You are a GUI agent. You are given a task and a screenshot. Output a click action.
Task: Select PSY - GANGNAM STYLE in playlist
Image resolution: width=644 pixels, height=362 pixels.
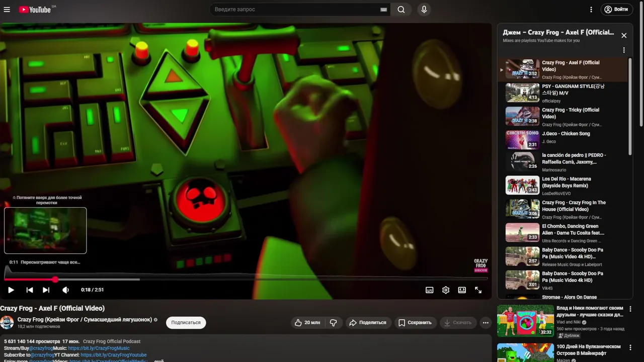[563, 93]
